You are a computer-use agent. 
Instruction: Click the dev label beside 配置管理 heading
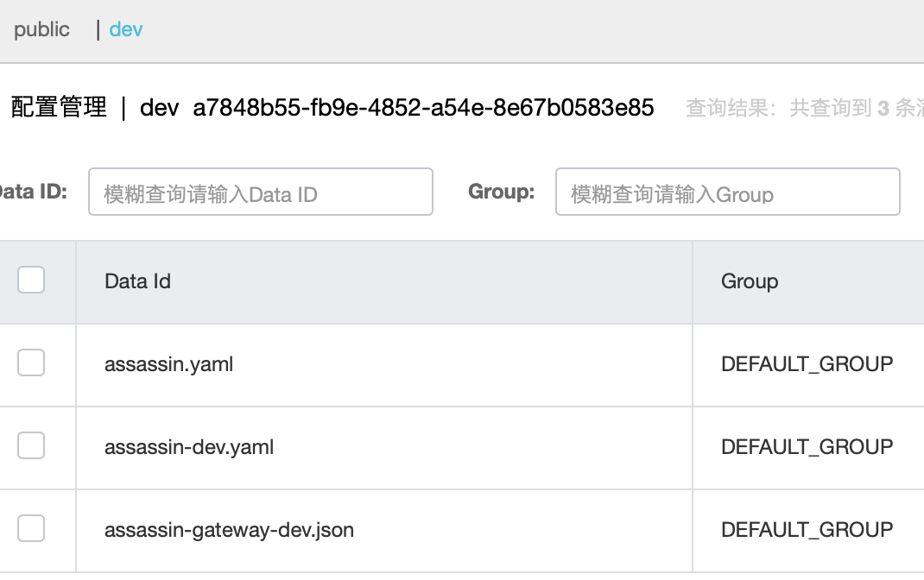click(159, 107)
